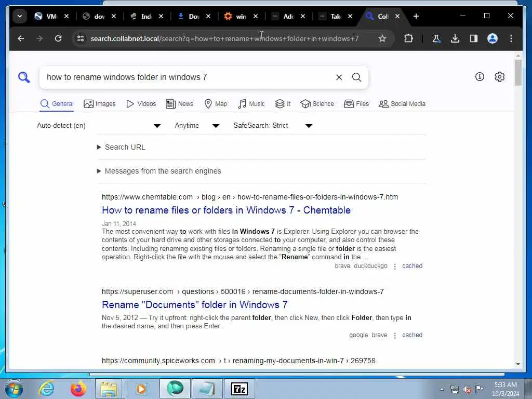Open the Extensions puzzle icon
532x399 pixels.
click(408, 38)
